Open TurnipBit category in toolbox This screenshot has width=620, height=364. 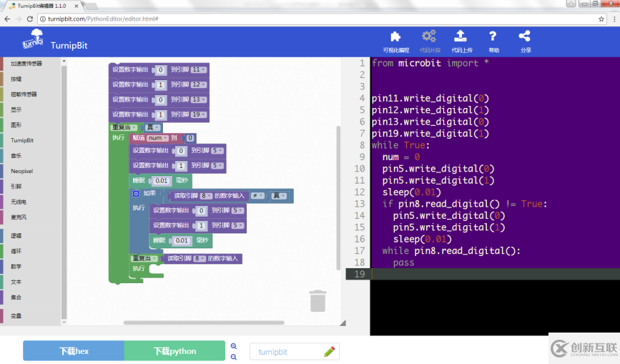tap(22, 140)
